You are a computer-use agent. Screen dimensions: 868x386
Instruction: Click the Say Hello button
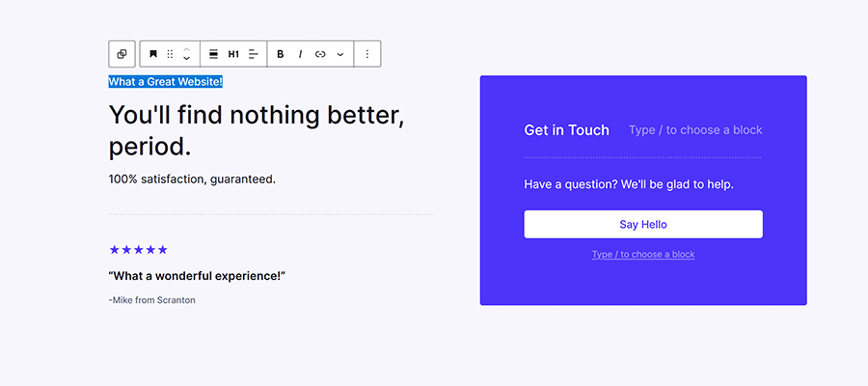click(x=643, y=224)
